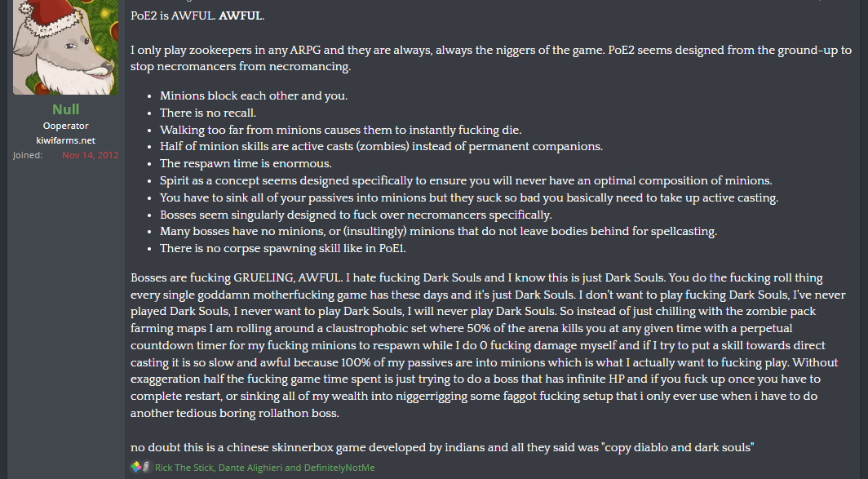
Task: Click the bold AWFUL word in first line
Action: 240,16
